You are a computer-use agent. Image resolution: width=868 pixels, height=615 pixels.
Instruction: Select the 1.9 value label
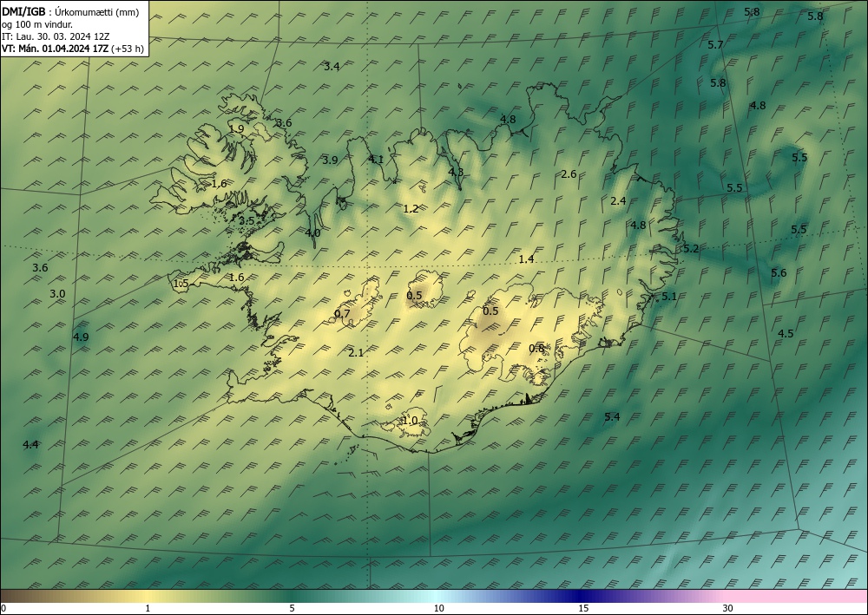point(236,128)
